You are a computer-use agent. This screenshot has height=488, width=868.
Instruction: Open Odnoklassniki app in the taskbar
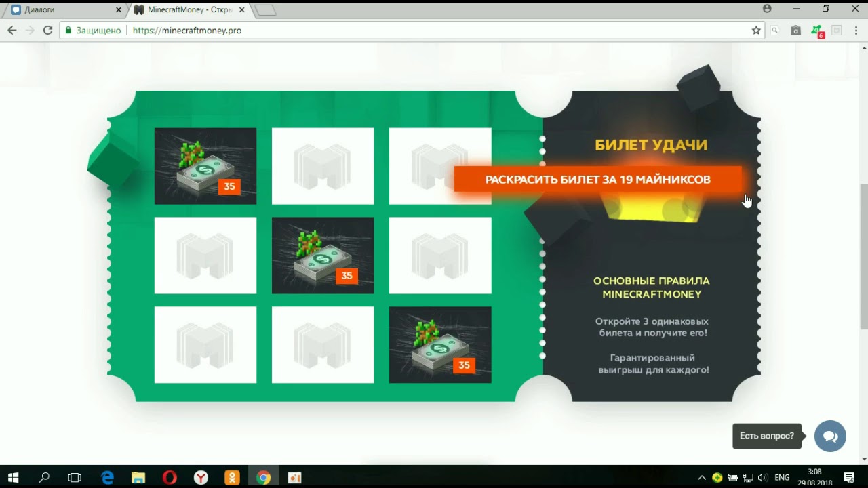[232, 477]
